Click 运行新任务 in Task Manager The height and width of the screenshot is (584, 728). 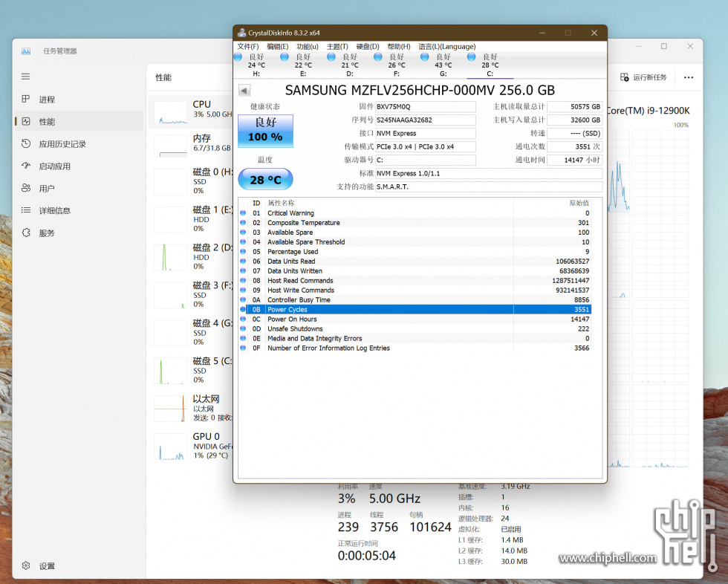pos(643,77)
